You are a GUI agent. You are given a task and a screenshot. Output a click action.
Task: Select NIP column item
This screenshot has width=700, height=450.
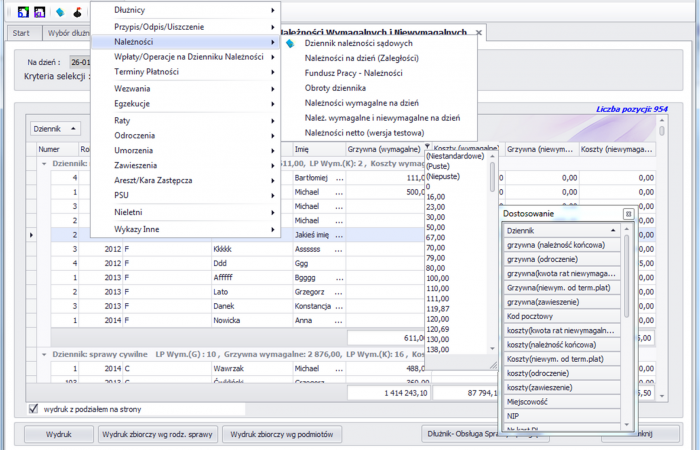[562, 416]
